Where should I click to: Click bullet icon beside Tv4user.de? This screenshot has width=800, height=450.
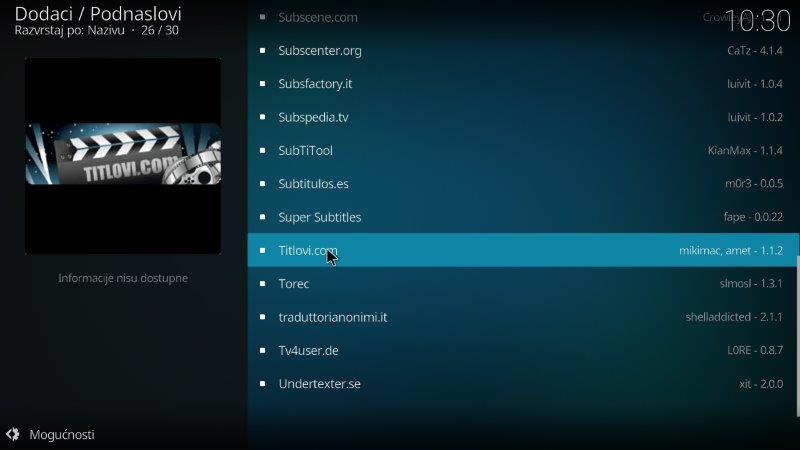pyautogui.click(x=262, y=351)
